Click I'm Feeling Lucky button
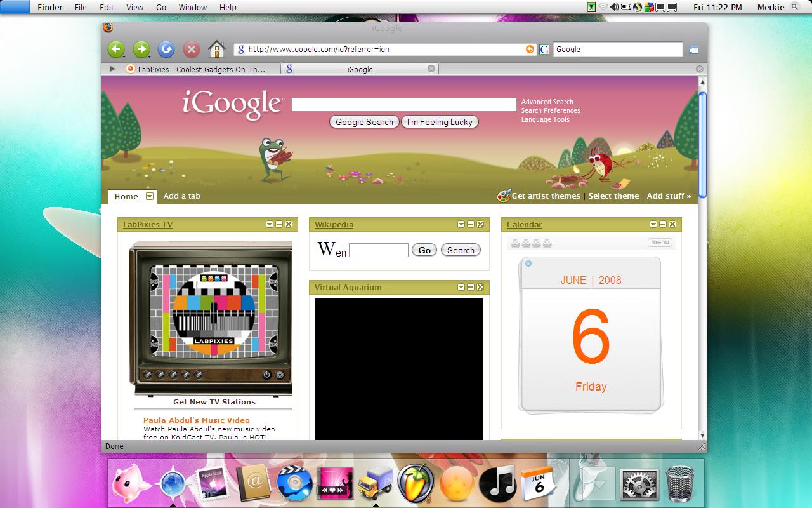The width and height of the screenshot is (812, 508). point(440,122)
